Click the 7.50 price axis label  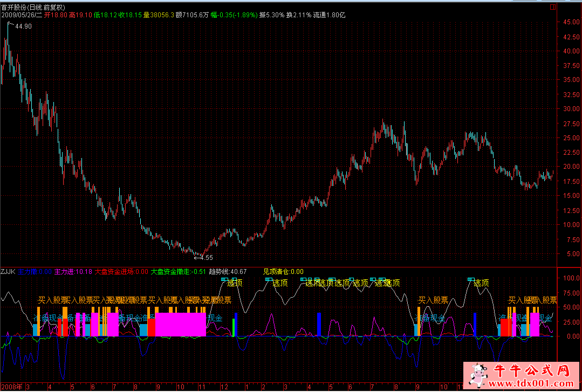pyautogui.click(x=573, y=239)
